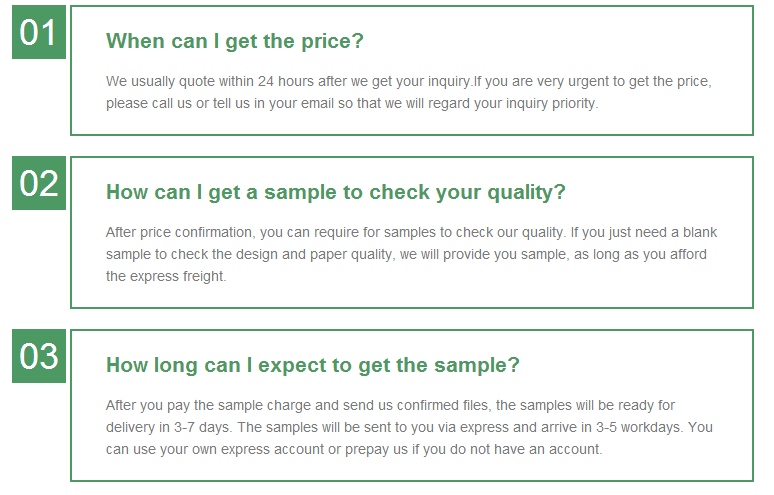This screenshot has height=495, width=774.
Task: Click 'the express freight' text
Action: [166, 276]
